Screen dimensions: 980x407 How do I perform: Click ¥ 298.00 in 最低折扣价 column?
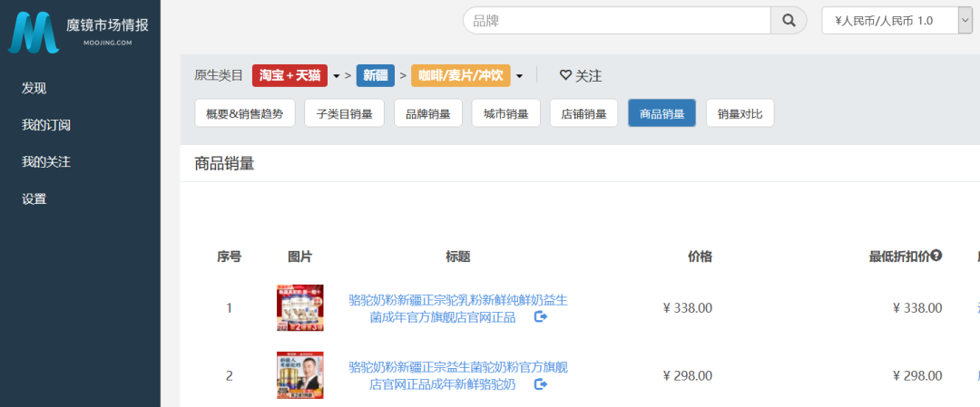tap(917, 375)
